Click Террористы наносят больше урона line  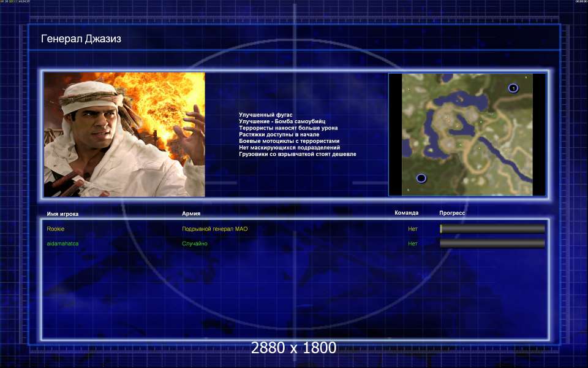(288, 128)
